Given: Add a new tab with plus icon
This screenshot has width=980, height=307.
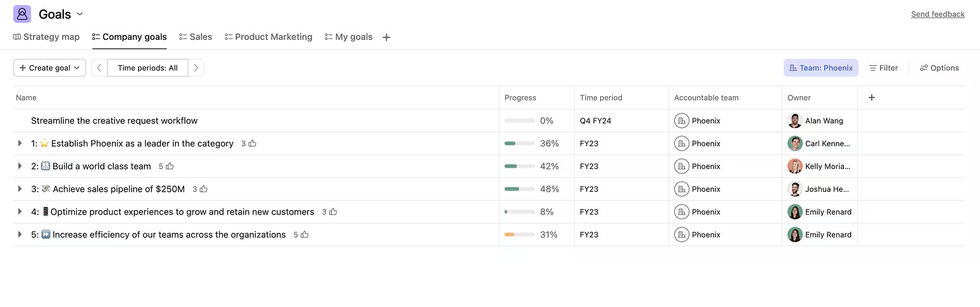Looking at the screenshot, I should 386,37.
